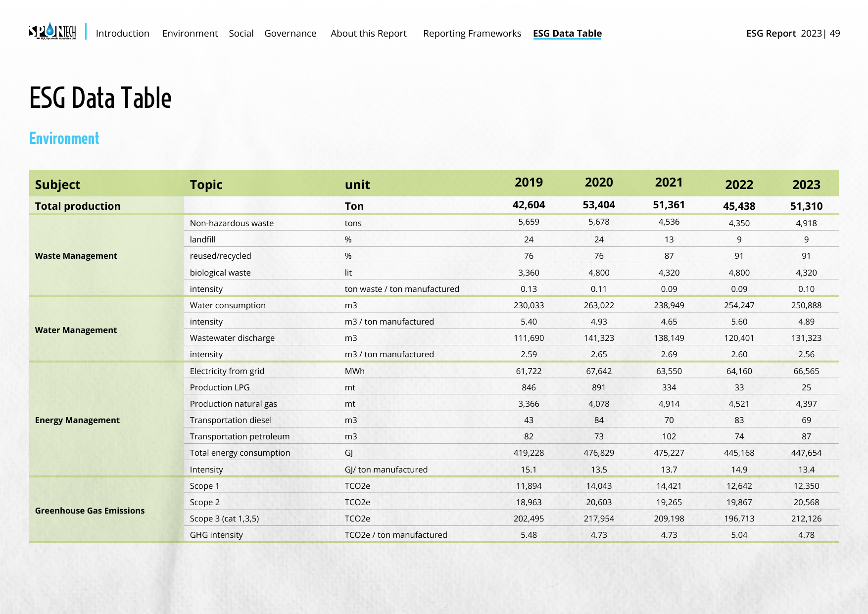Click the Subject column header
This screenshot has width=868, height=614.
click(x=57, y=185)
